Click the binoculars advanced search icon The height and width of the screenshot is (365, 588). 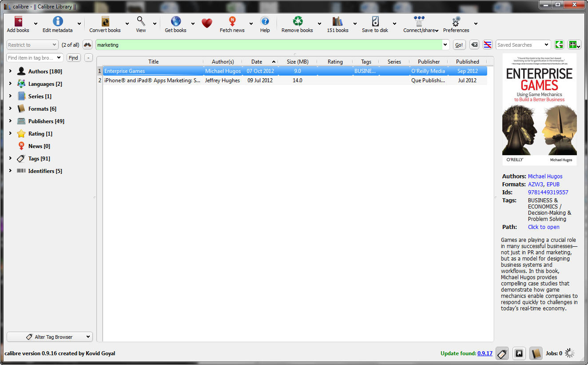click(x=87, y=45)
